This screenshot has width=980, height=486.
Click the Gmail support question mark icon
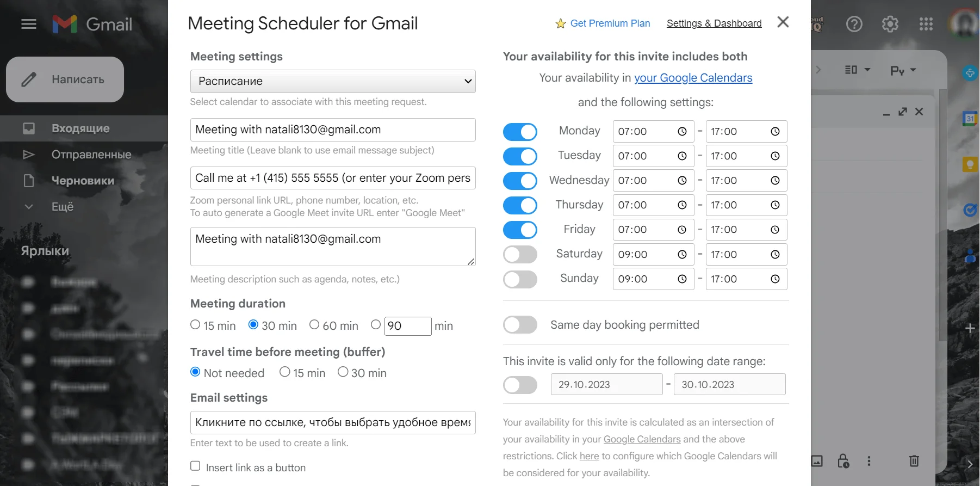pos(854,24)
